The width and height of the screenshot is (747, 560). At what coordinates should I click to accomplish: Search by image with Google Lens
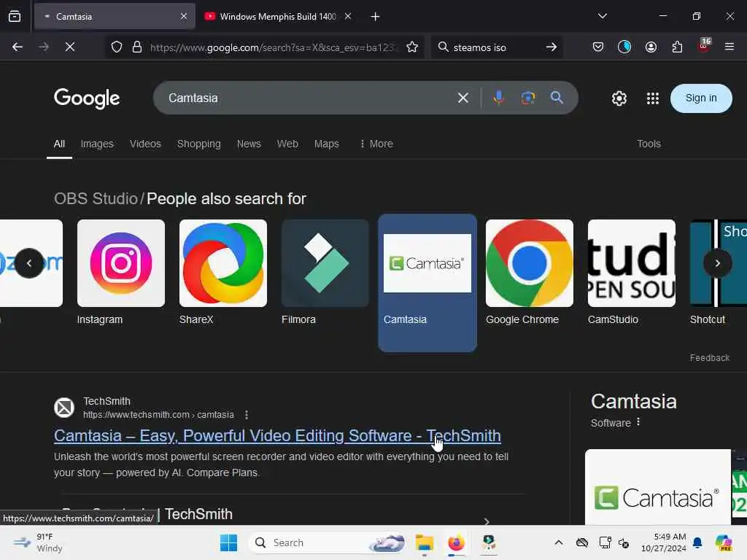click(528, 98)
